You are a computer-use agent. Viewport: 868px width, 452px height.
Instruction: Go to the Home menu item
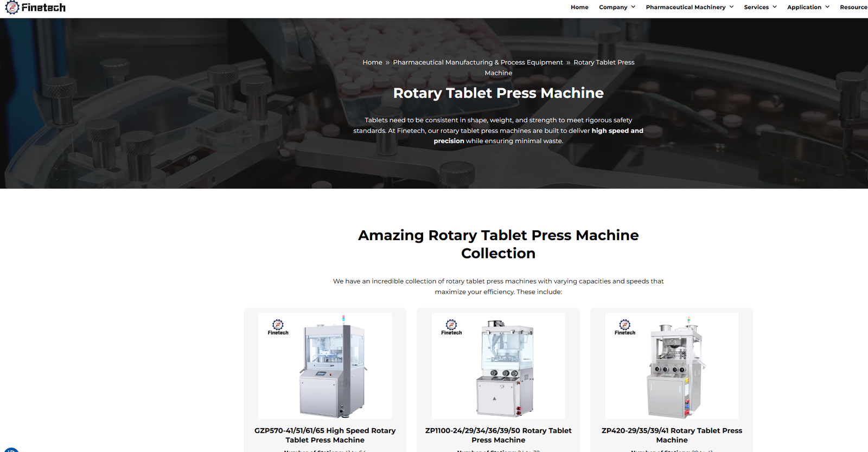tap(579, 7)
